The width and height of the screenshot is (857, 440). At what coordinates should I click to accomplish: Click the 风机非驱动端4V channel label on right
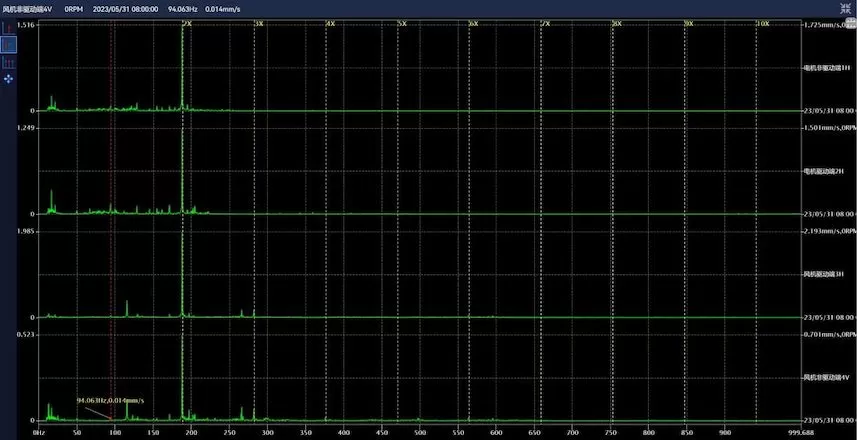(x=826, y=378)
